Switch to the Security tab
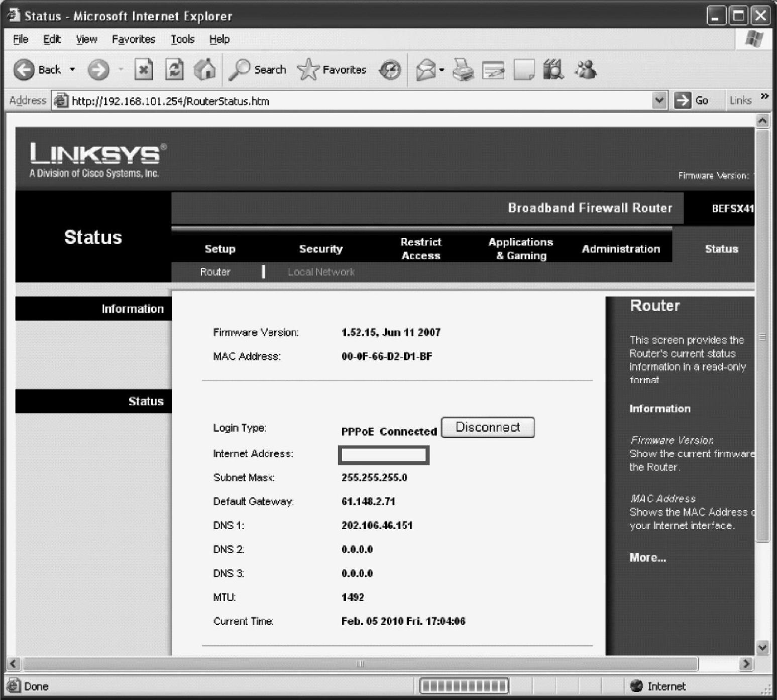Image resolution: width=777 pixels, height=700 pixels. [x=321, y=249]
